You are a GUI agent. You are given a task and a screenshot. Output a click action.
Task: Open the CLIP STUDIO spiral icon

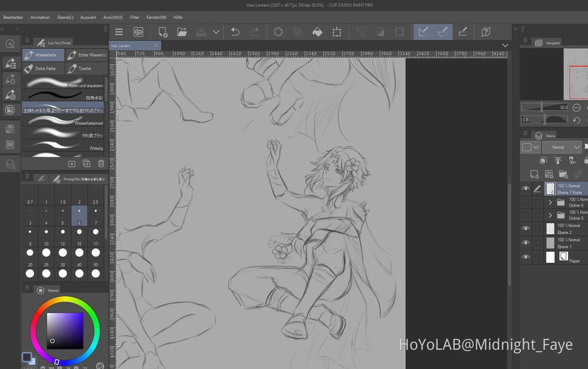[138, 32]
